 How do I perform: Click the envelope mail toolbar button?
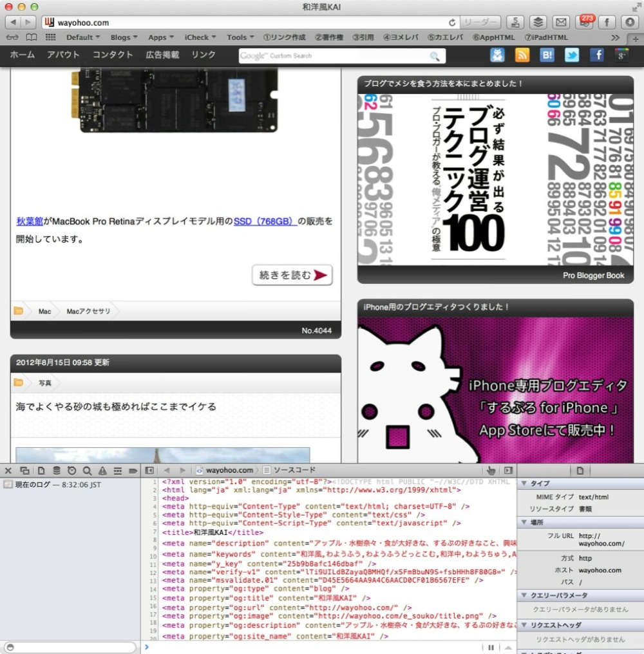pyautogui.click(x=562, y=22)
